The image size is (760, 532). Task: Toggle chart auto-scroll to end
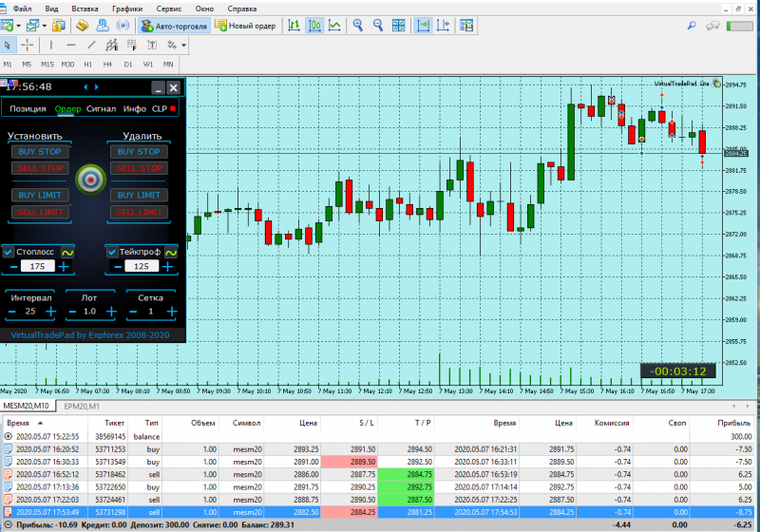coord(423,26)
